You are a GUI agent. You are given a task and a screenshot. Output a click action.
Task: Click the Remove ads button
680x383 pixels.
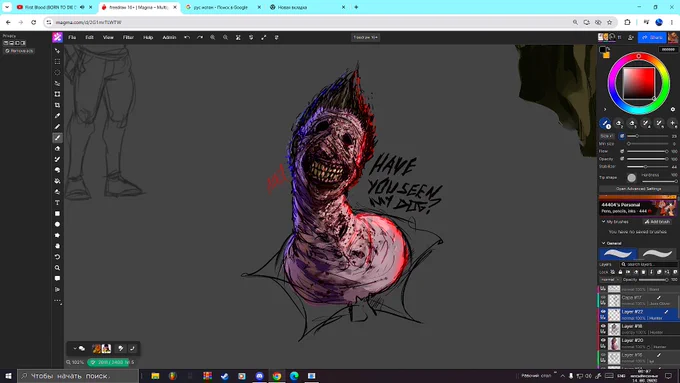[x=19, y=51]
